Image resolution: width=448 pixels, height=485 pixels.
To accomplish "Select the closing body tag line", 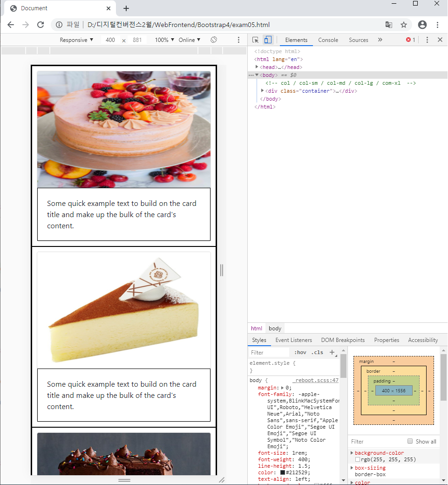I will (x=271, y=99).
